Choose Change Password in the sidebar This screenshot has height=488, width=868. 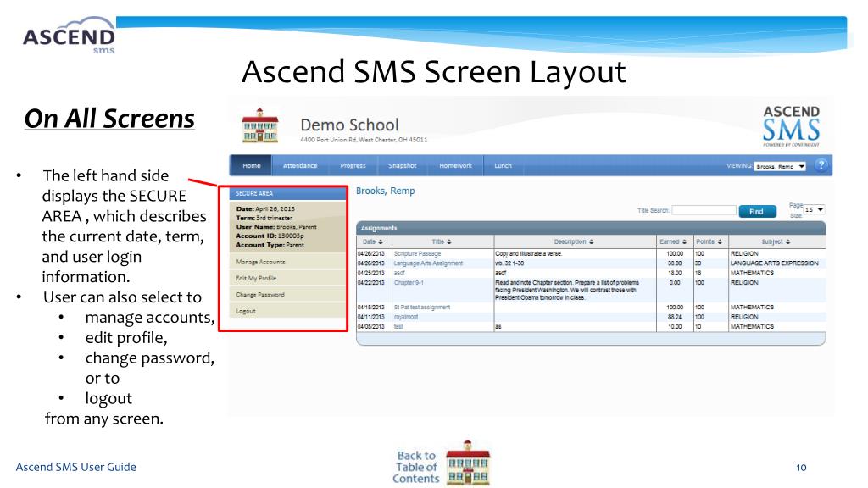tap(288, 294)
